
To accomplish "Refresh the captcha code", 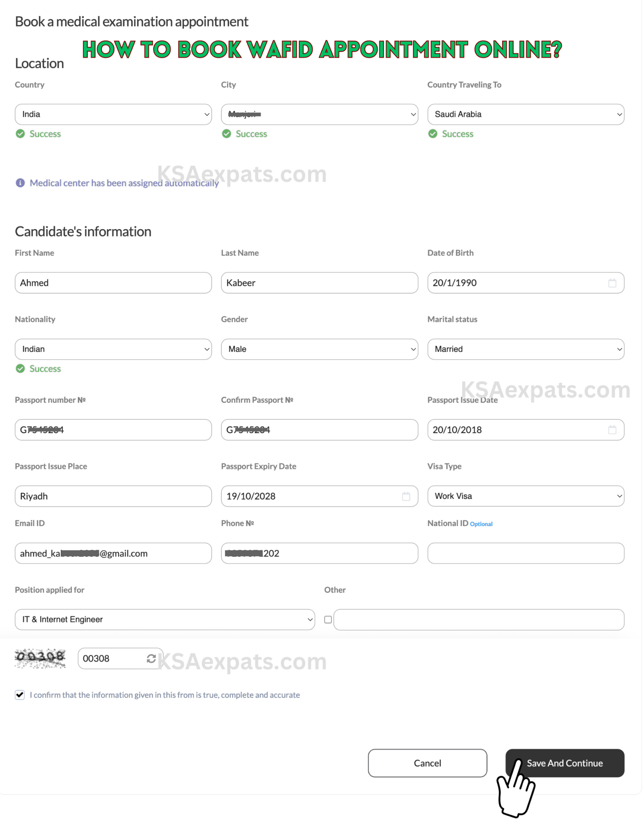I will 151,658.
